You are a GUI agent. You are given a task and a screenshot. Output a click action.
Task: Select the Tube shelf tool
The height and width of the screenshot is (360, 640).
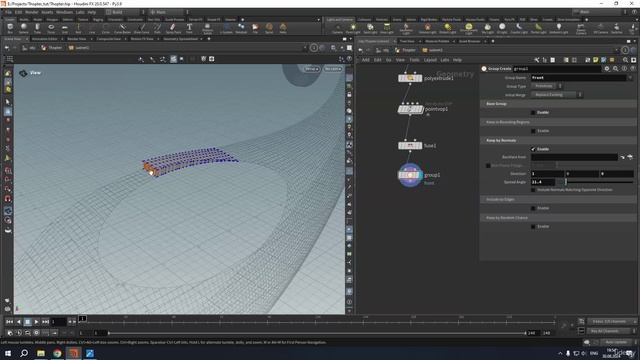[x=38, y=29]
